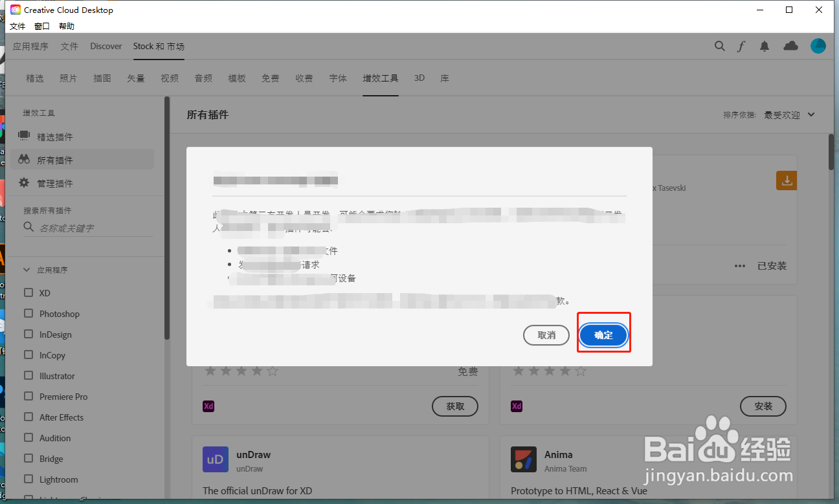The height and width of the screenshot is (504, 839).
Task: Click the unDraw plugin logo
Action: 215,459
